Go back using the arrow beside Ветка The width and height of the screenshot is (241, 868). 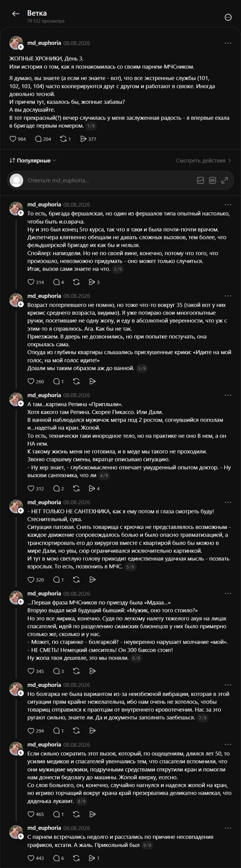[15, 14]
